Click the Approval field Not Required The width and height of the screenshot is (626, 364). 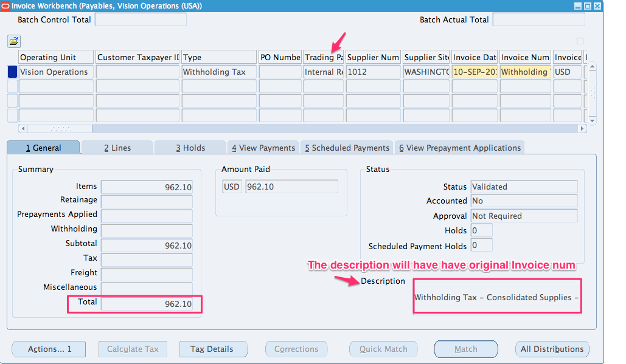(x=524, y=216)
